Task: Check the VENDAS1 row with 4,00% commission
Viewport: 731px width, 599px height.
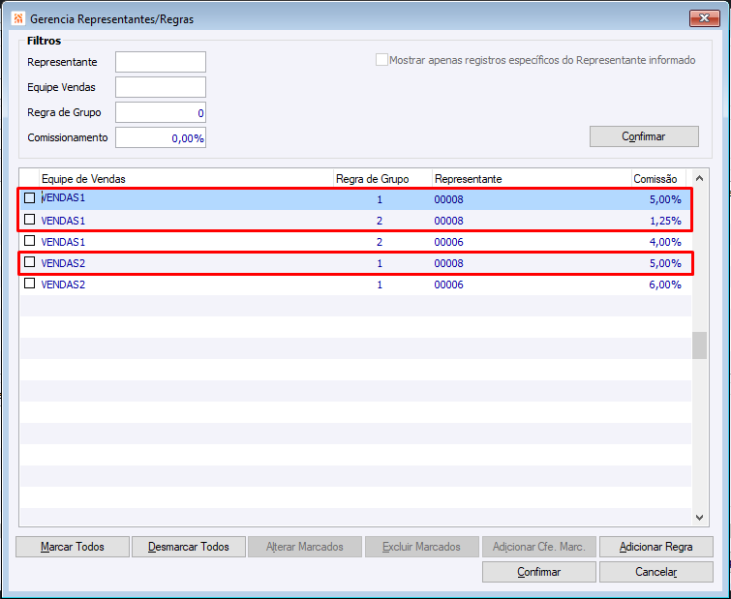Action: [29, 241]
